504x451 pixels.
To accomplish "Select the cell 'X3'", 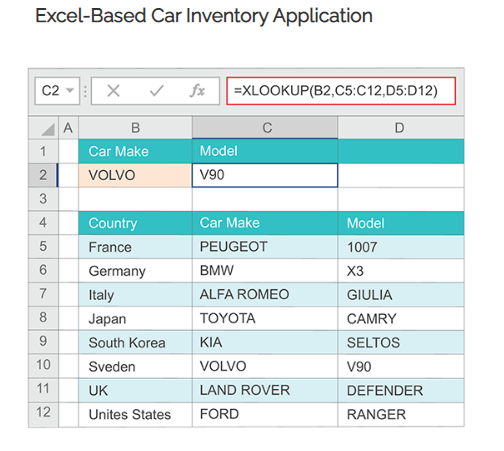I will (x=401, y=270).
